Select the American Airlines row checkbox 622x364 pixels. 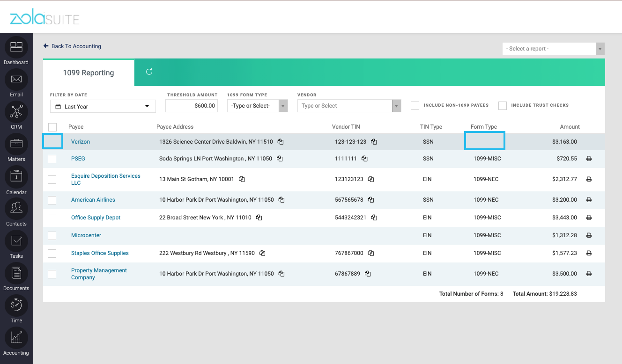(52, 200)
